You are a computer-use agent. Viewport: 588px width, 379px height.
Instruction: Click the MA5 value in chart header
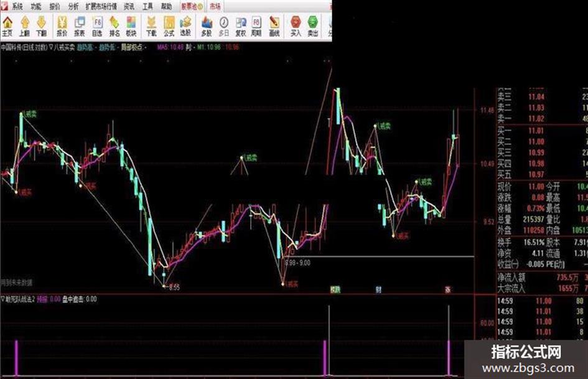click(170, 47)
